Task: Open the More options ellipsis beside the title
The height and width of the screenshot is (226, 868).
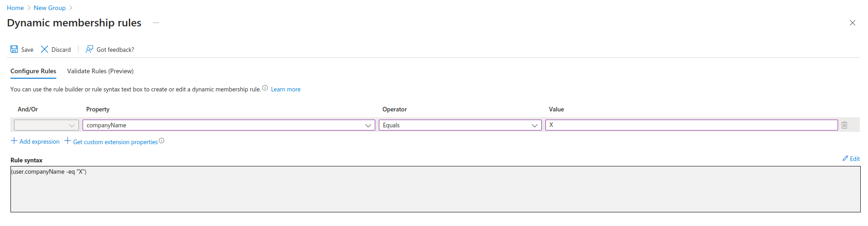Action: (156, 23)
